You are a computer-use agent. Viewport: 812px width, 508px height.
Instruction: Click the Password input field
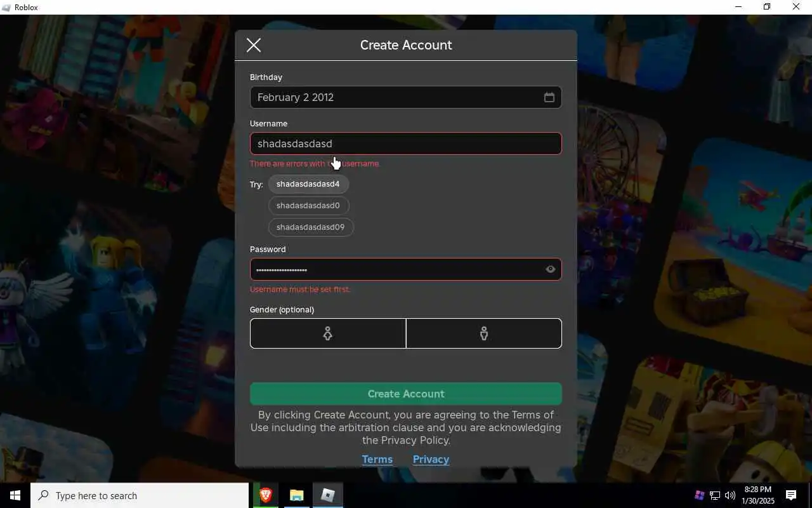[x=406, y=269]
